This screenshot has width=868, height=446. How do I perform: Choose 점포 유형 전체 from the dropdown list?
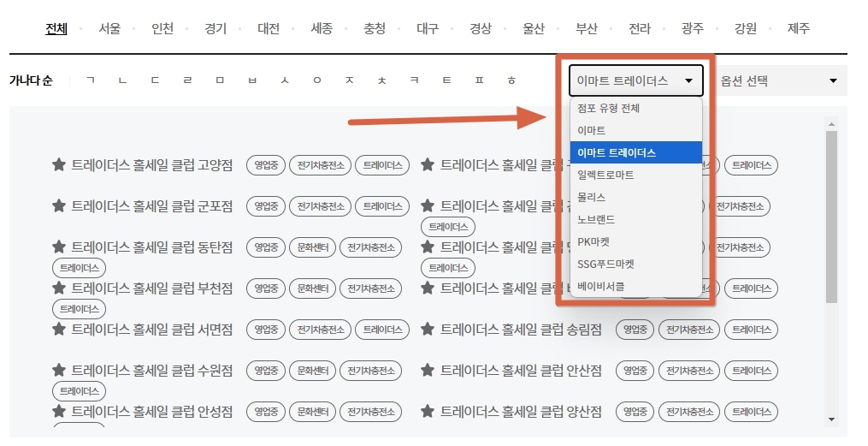636,108
